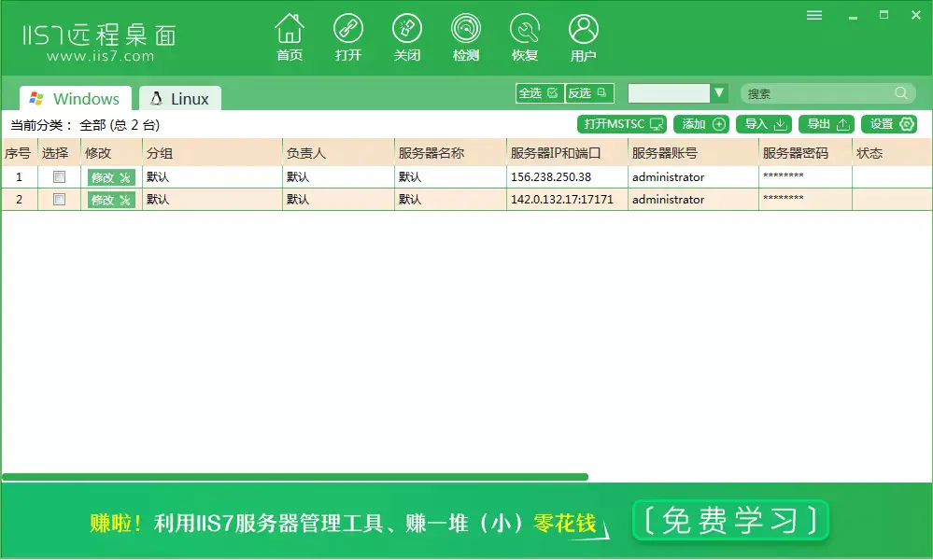This screenshot has width=933, height=560.
Task: Click 反选 invert selection button
Action: [589, 93]
